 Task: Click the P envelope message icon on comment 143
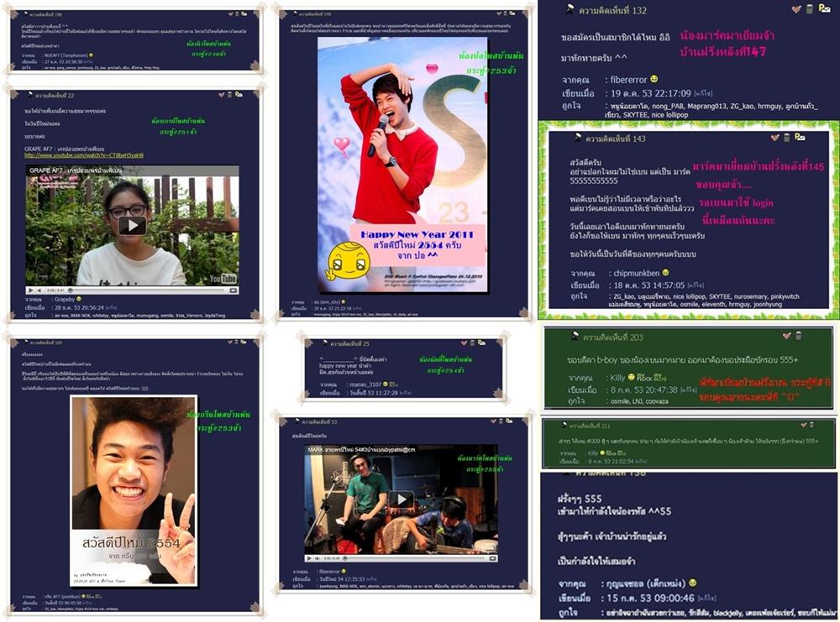click(800, 137)
